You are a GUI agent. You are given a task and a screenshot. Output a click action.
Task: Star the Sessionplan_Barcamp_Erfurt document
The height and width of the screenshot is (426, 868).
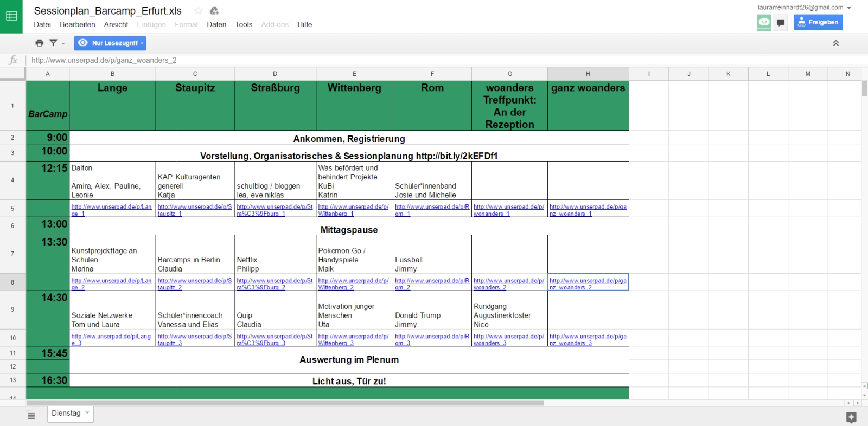point(199,11)
